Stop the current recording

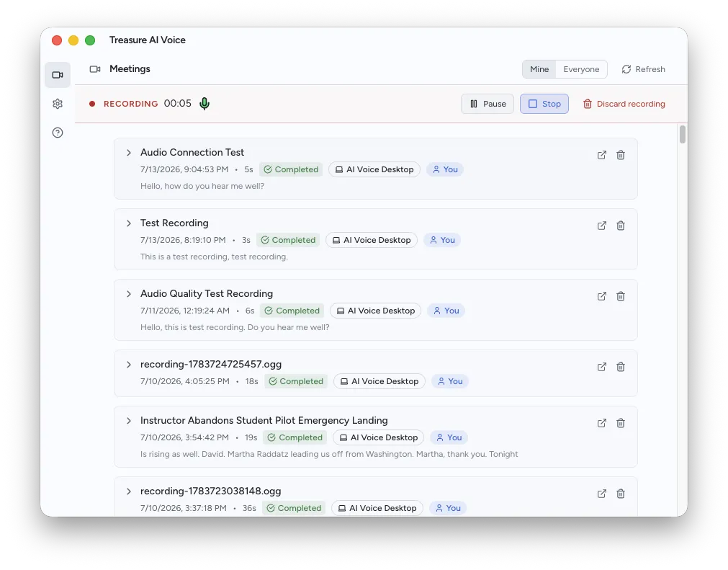pos(544,104)
